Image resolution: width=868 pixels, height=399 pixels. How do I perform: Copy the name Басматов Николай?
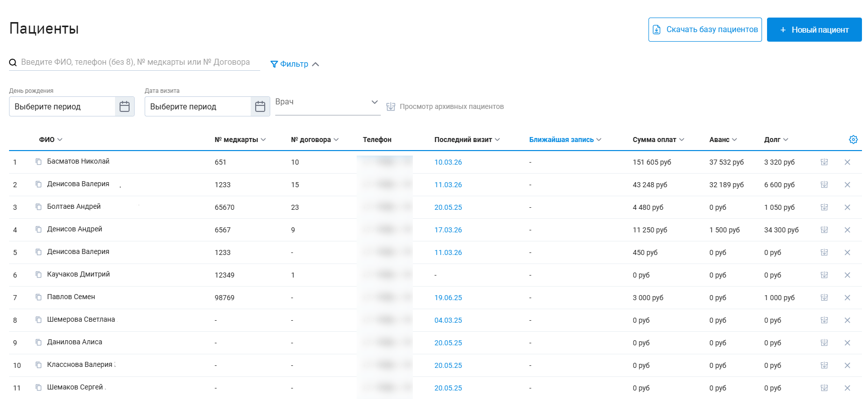[39, 162]
